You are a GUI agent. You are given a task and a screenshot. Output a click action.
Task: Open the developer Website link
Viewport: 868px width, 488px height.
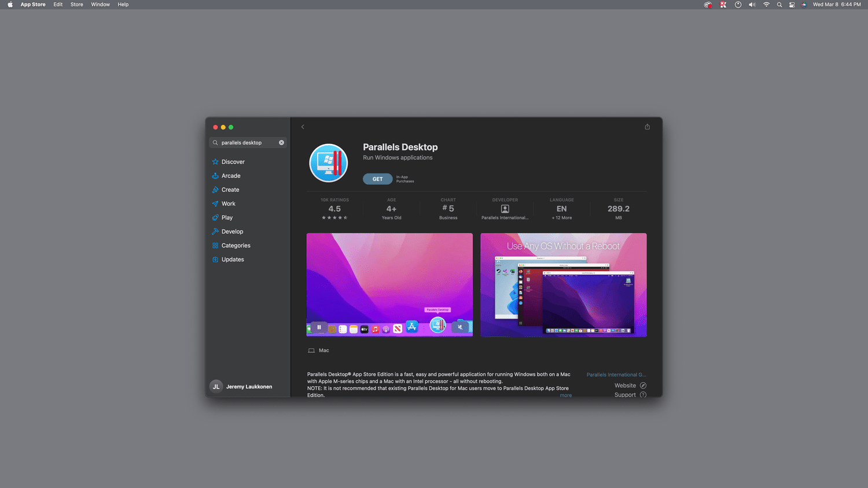click(x=630, y=386)
